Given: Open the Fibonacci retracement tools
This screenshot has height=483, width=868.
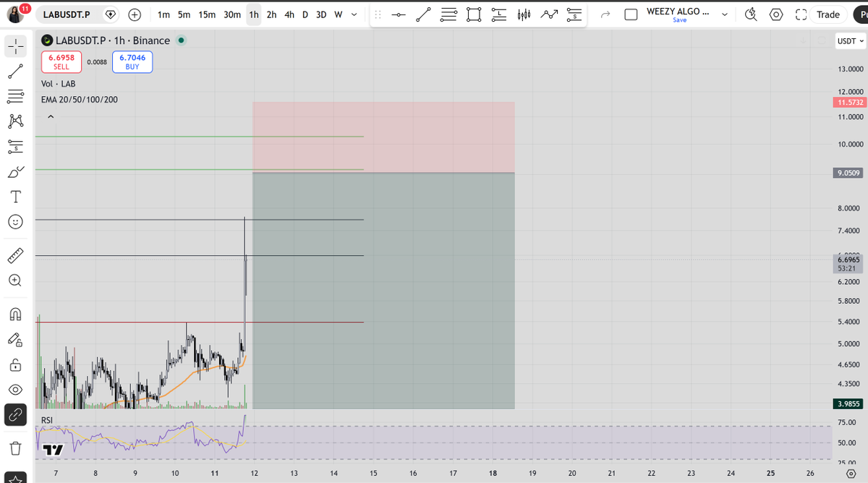Looking at the screenshot, I should tap(16, 95).
